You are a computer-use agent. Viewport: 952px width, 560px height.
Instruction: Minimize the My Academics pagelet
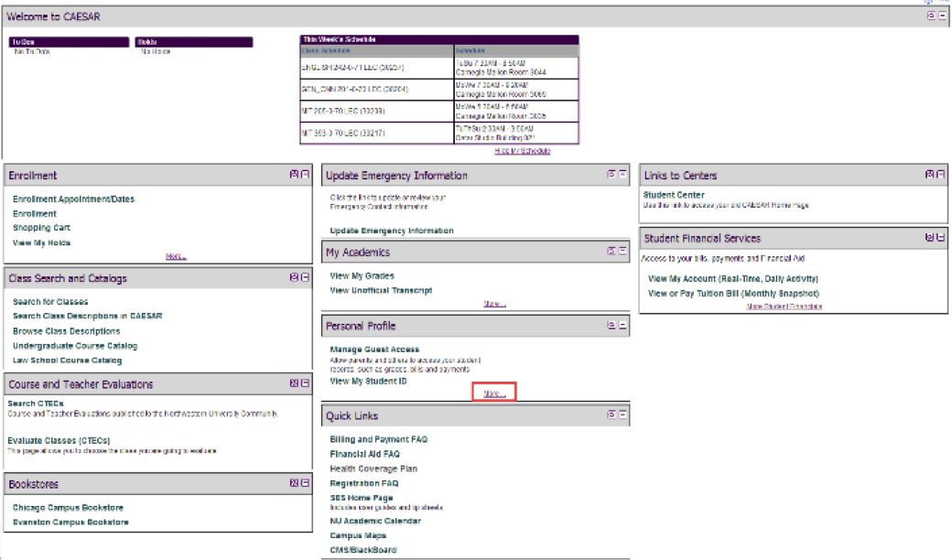coord(623,251)
